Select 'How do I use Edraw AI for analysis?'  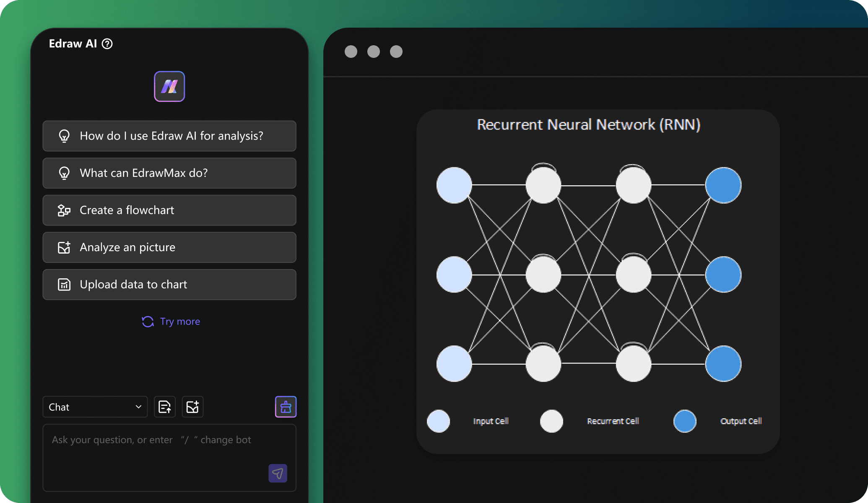169,136
